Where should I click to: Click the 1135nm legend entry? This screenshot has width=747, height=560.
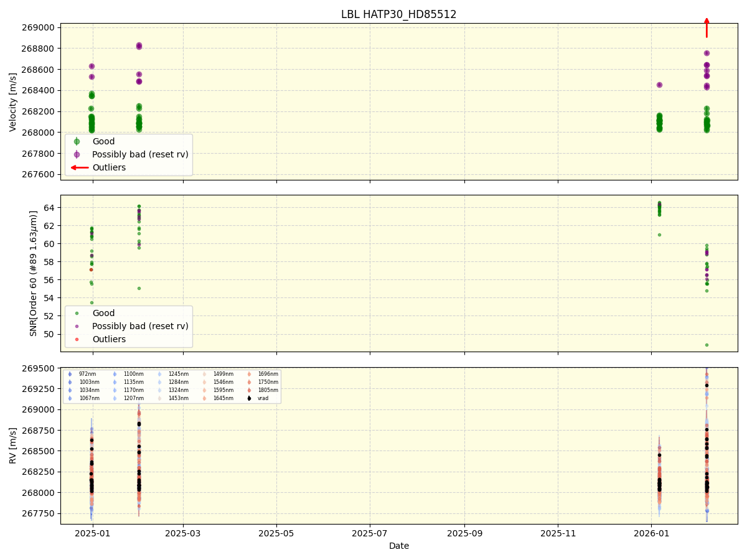pyautogui.click(x=128, y=382)
